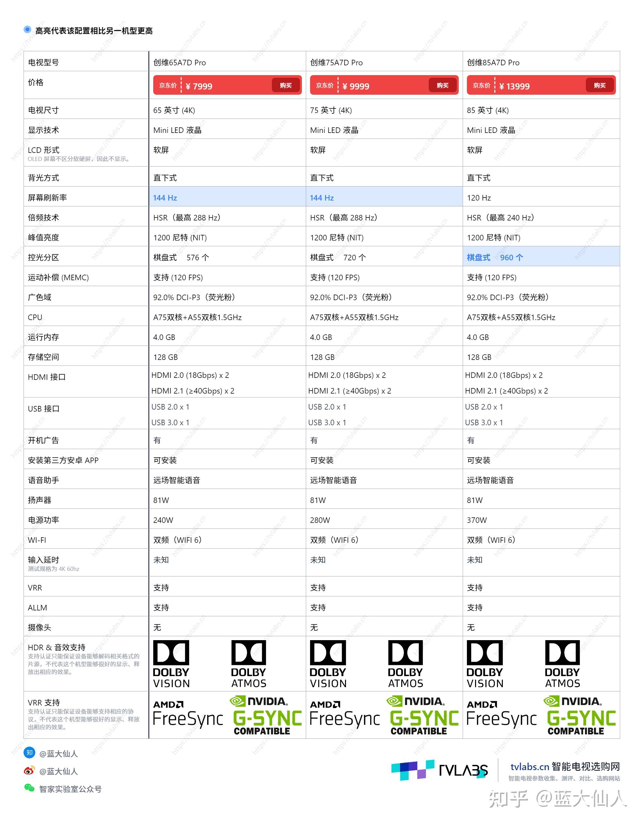The image size is (644, 825).
Task: Click Dolby Atmos logo in 85A7D Pro column
Action: click(x=562, y=664)
